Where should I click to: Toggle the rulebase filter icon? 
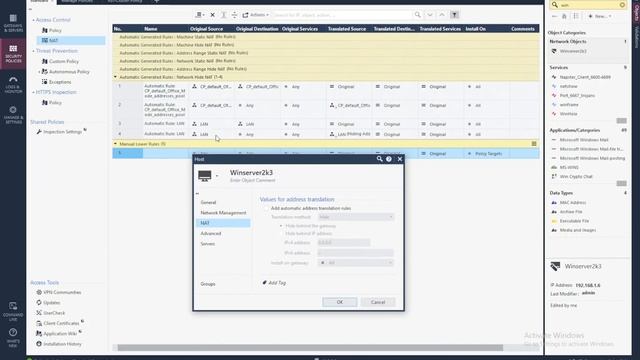pyautogui.click(x=454, y=15)
